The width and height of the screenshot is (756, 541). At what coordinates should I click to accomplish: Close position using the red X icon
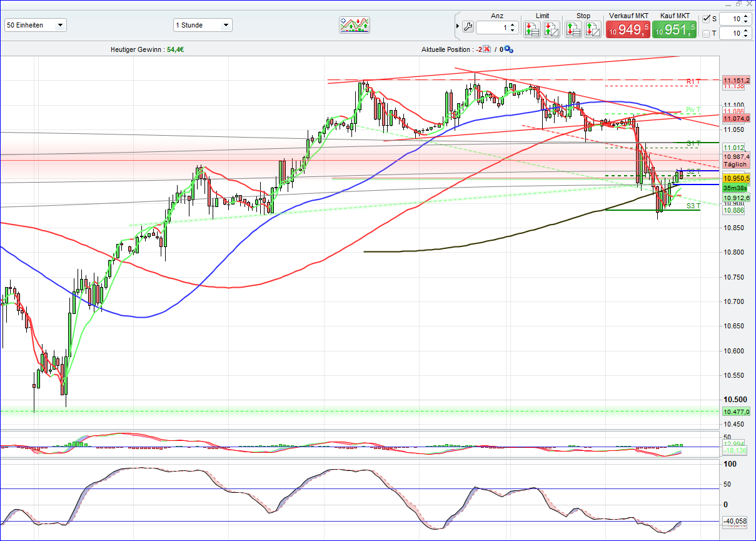click(486, 49)
